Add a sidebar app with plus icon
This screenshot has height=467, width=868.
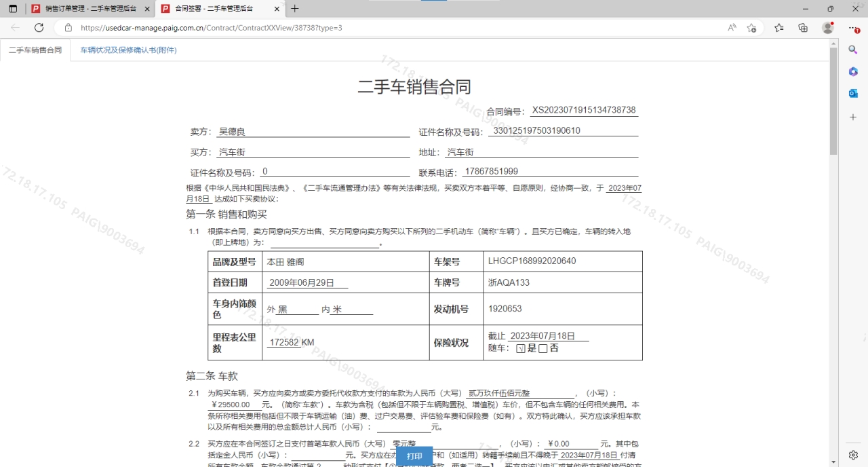point(853,117)
